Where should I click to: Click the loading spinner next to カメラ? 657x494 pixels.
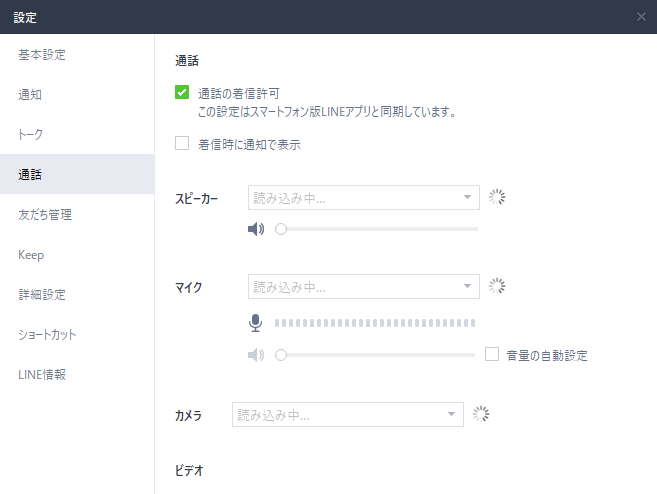tap(481, 414)
